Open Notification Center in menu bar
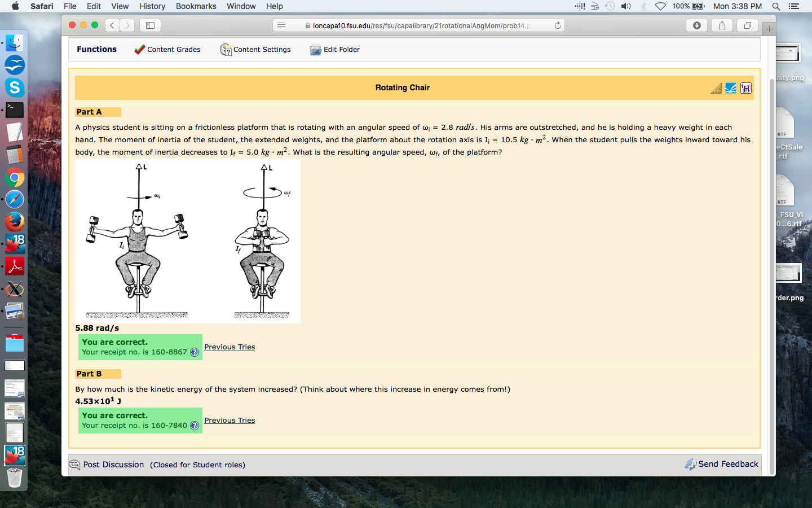This screenshot has height=508, width=812. click(794, 6)
